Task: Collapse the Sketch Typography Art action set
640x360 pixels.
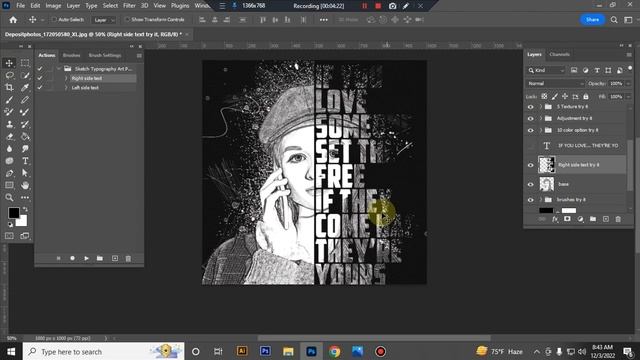Action: pos(59,69)
